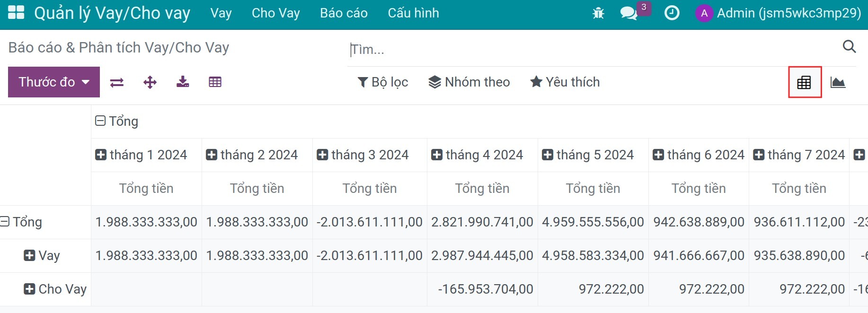The height and width of the screenshot is (313, 868).
Task: Collapse the Tổng column header
Action: pos(116,122)
